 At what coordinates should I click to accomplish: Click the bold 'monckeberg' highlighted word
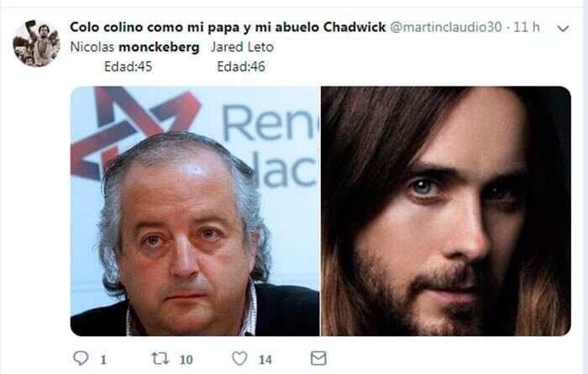pos(159,47)
